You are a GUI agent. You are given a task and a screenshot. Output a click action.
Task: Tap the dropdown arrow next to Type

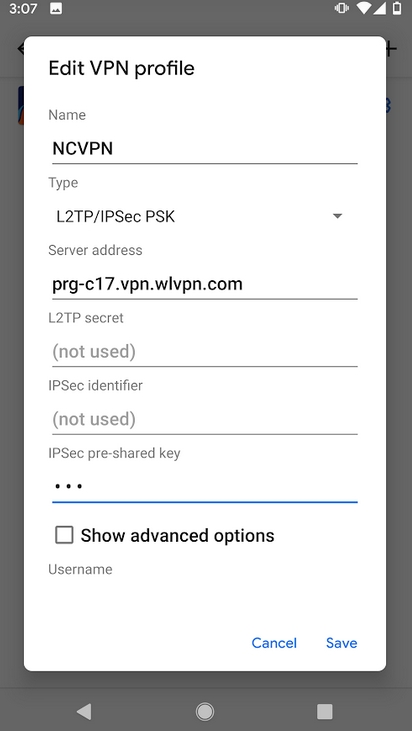[x=337, y=216]
